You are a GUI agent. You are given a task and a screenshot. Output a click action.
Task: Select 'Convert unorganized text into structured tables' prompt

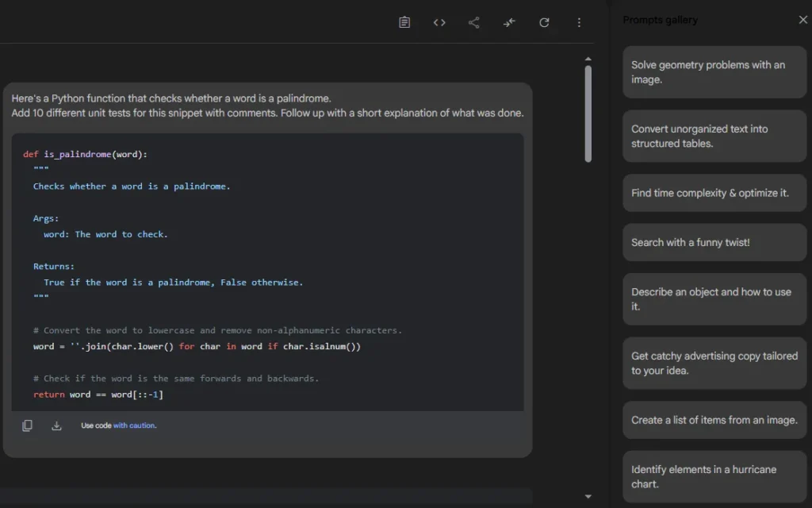point(714,137)
